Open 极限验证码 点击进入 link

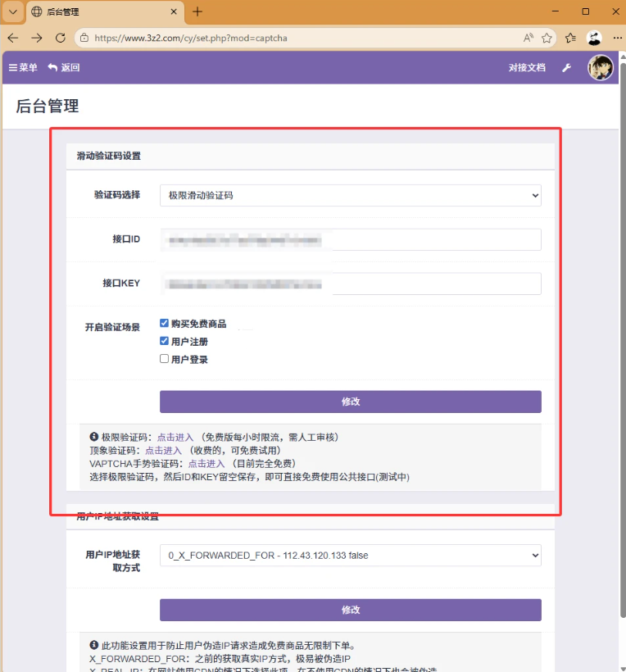click(175, 437)
